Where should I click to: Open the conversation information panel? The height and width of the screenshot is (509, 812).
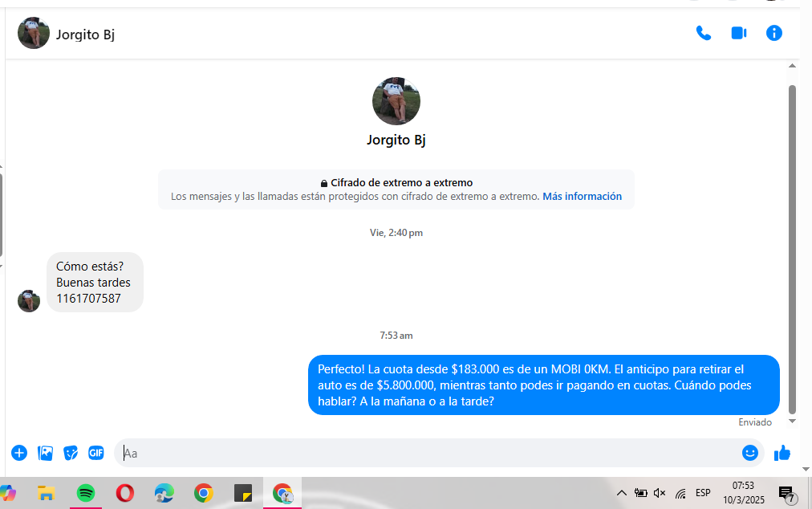(773, 34)
